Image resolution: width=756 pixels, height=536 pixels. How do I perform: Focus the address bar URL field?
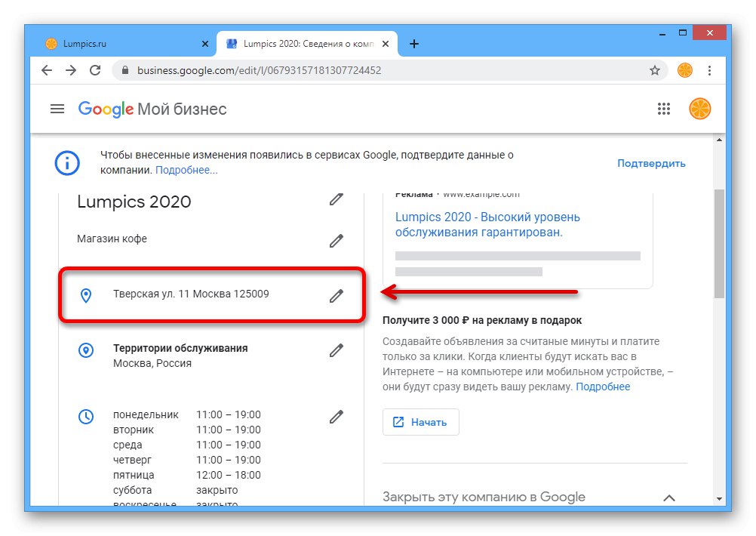pos(377,70)
